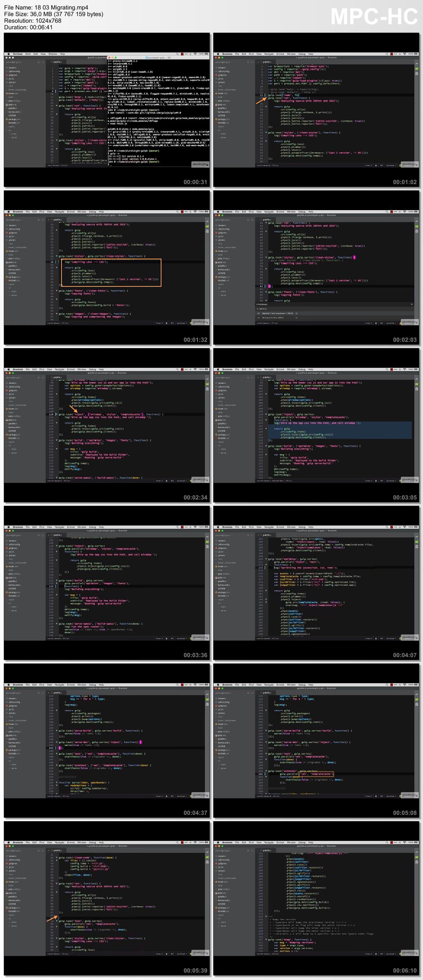
Task: Open Extension Manager icon in 00:02:03 frame
Action: click(417, 226)
